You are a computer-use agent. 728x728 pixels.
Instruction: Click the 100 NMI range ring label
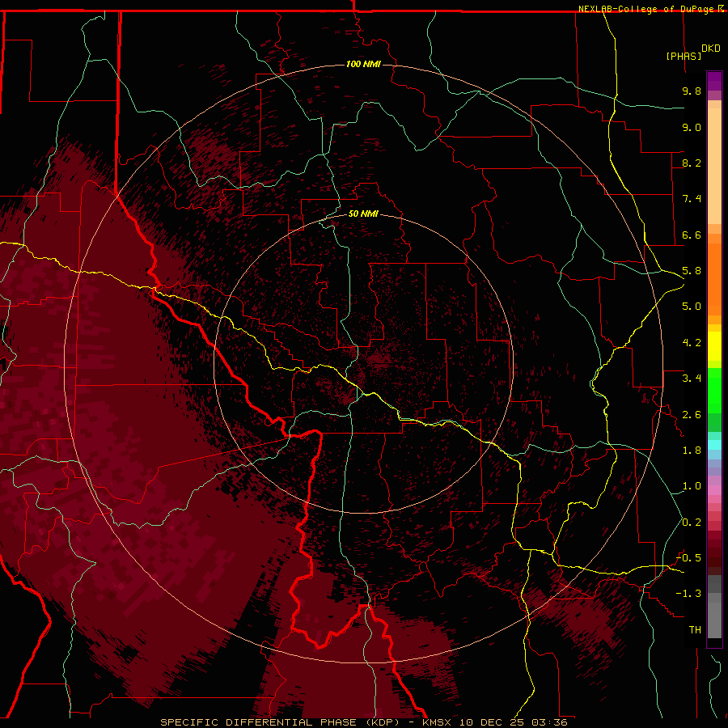coord(363,64)
